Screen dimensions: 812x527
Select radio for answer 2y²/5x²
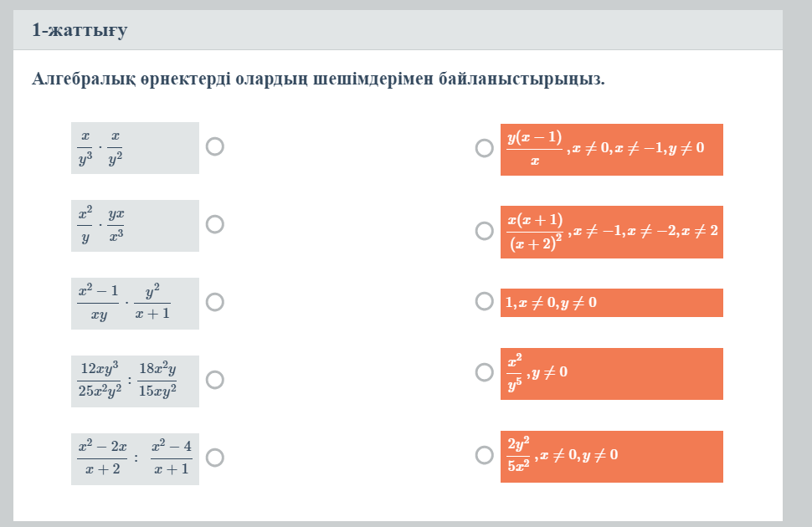[484, 456]
